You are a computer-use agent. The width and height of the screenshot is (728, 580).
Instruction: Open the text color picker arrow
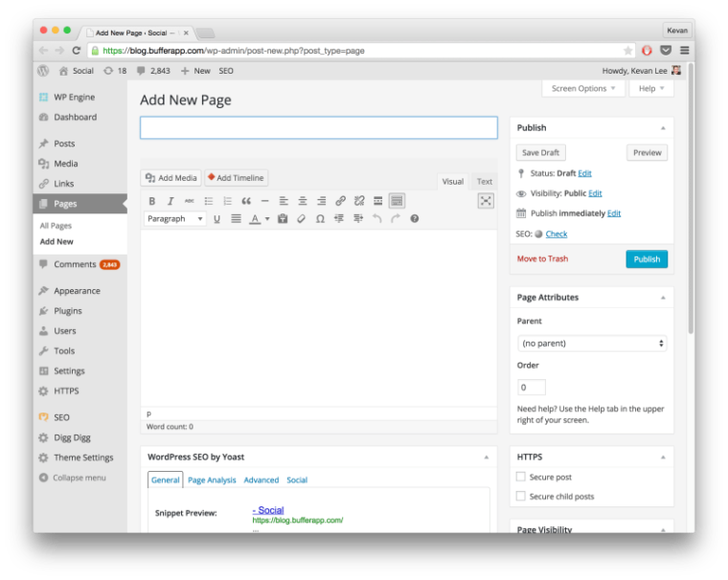267,219
